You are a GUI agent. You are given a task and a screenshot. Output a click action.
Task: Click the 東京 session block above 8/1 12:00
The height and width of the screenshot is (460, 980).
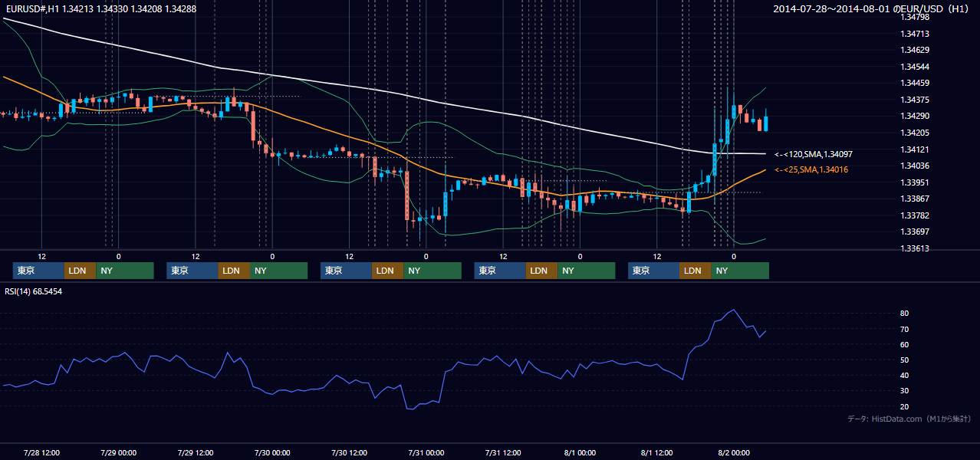654,271
